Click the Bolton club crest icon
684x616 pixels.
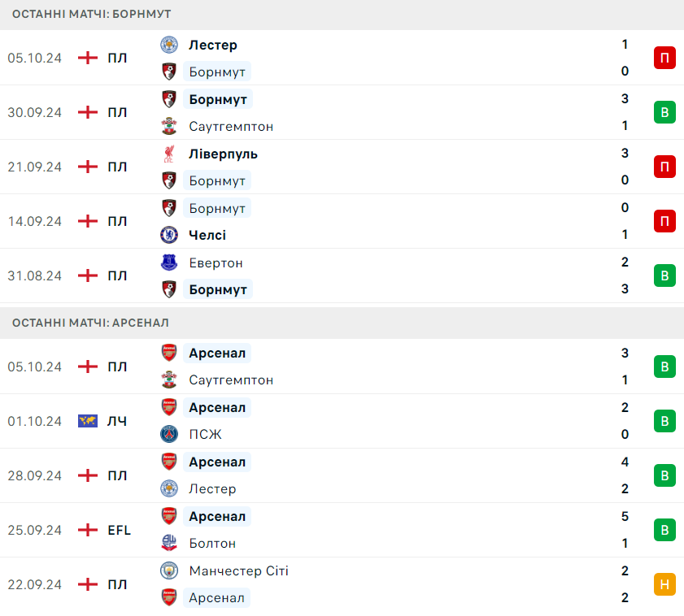(x=169, y=543)
